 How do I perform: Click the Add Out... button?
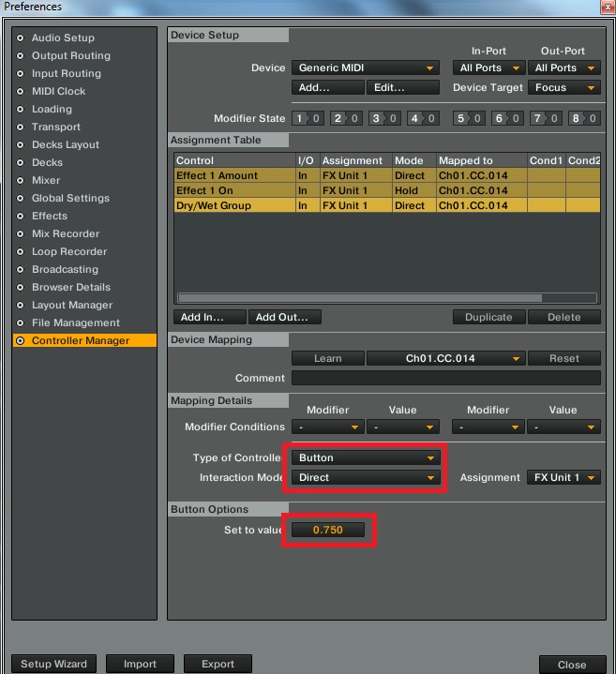click(285, 317)
